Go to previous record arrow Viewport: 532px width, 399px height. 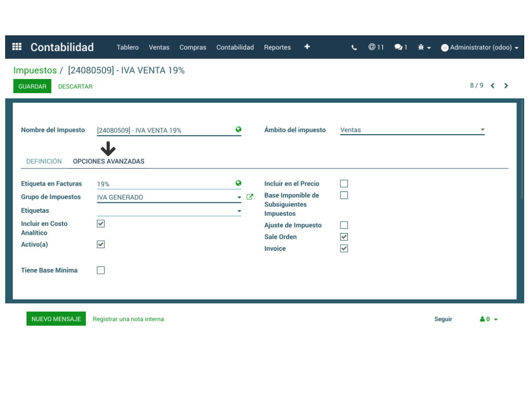[492, 86]
